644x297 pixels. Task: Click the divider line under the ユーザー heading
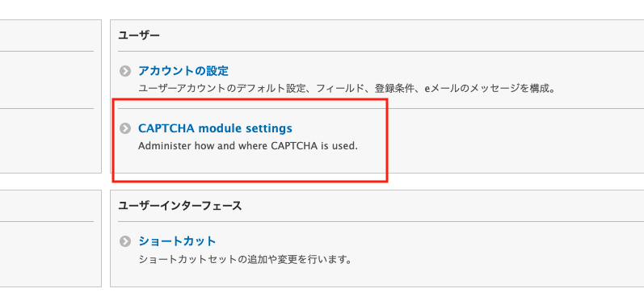click(381, 52)
